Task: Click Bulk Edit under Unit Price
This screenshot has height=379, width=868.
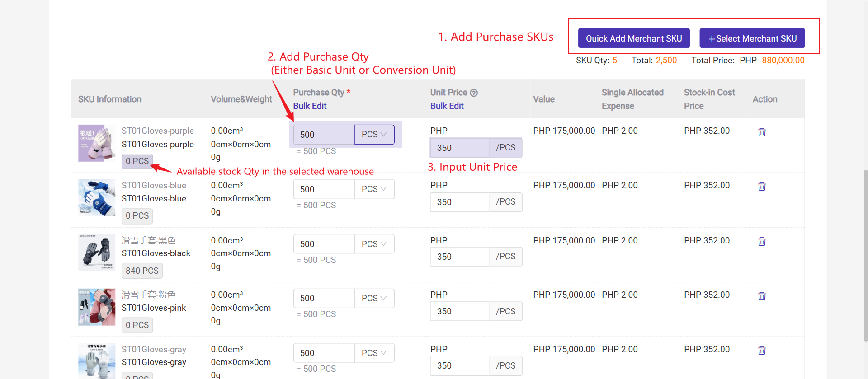Action: click(447, 106)
